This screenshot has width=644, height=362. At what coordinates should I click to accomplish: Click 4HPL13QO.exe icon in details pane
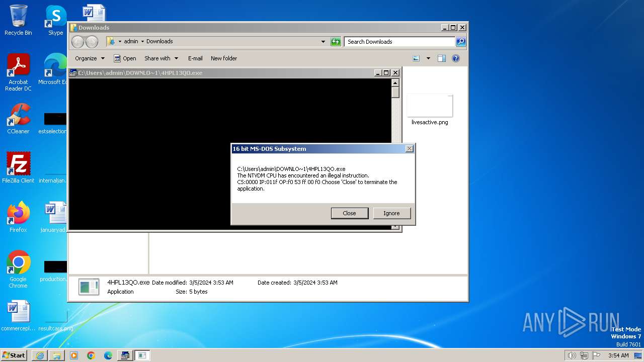(89, 287)
